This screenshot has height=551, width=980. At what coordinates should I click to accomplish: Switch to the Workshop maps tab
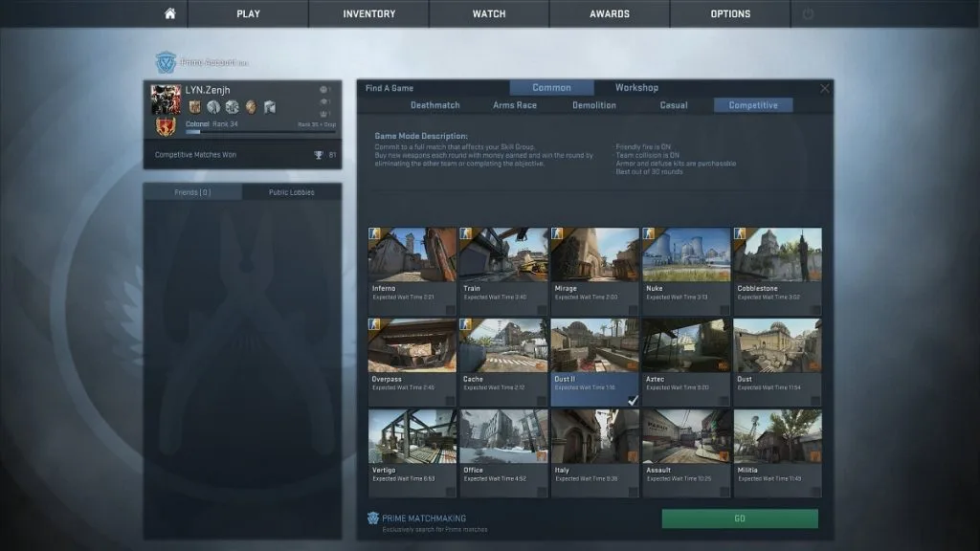tap(636, 88)
